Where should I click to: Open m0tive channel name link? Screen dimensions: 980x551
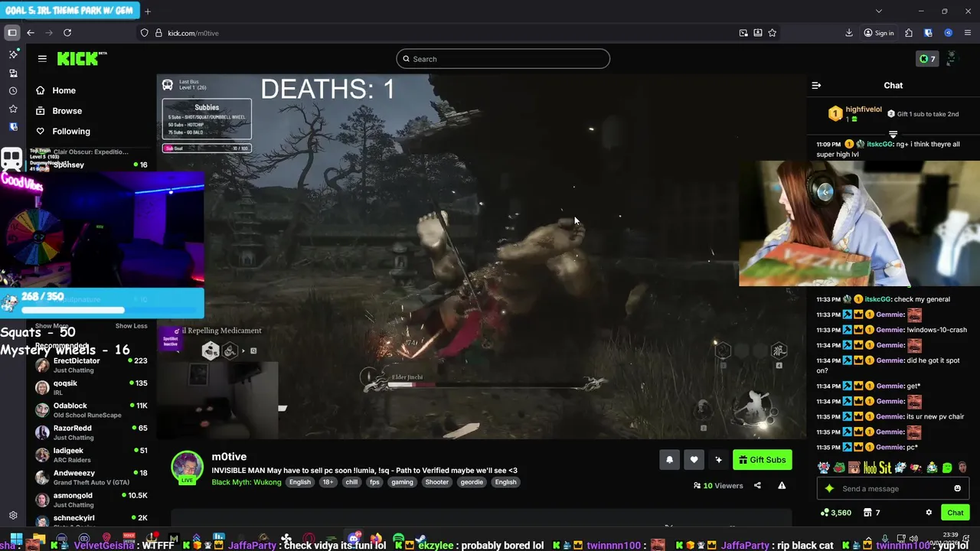[229, 457]
